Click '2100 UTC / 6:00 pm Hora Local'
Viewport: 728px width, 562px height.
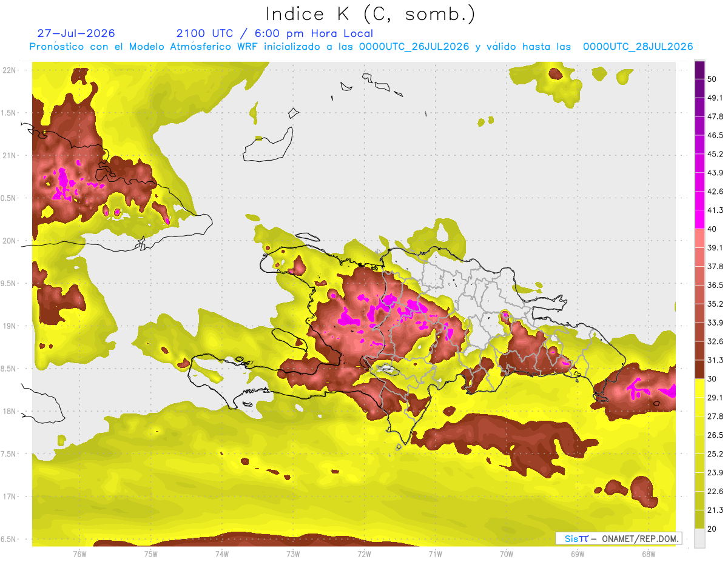click(275, 33)
